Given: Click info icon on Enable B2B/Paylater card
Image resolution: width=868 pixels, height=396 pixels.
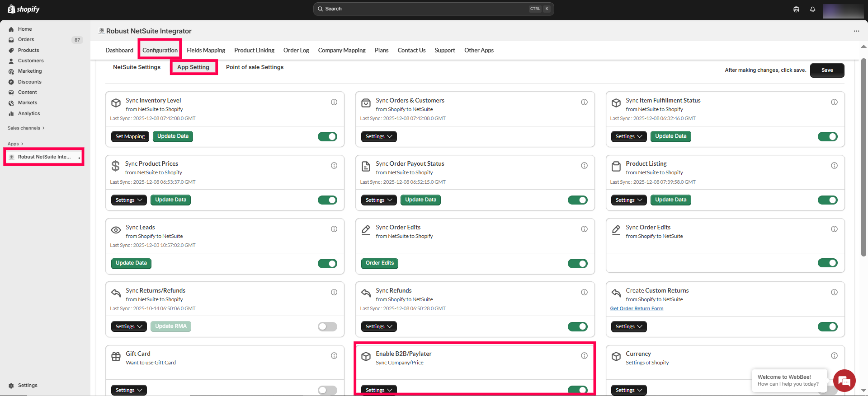Looking at the screenshot, I should [x=584, y=355].
